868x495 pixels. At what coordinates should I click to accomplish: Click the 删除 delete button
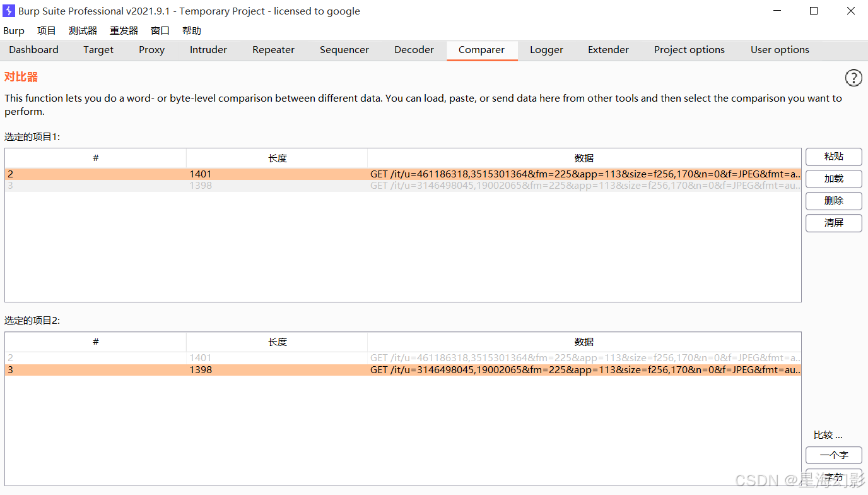[833, 201]
